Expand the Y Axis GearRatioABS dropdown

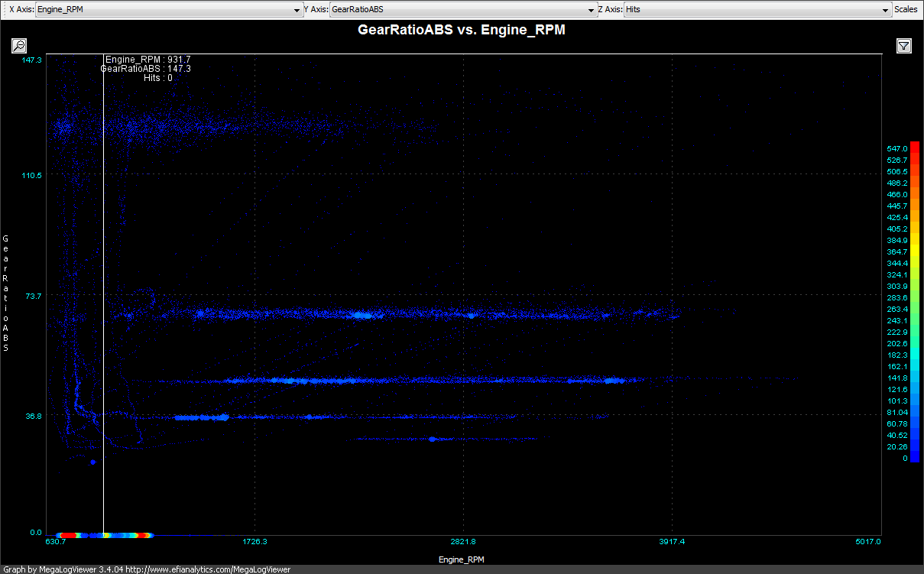point(463,10)
